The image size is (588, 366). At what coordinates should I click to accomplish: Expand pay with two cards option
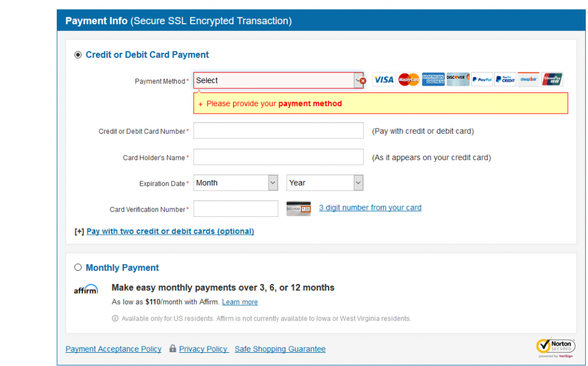coord(170,231)
